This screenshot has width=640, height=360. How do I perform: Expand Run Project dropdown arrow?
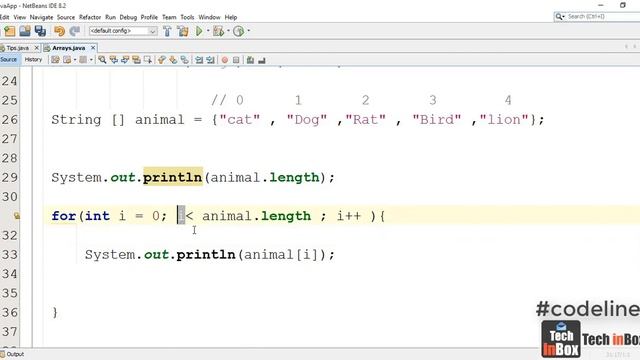[208, 31]
